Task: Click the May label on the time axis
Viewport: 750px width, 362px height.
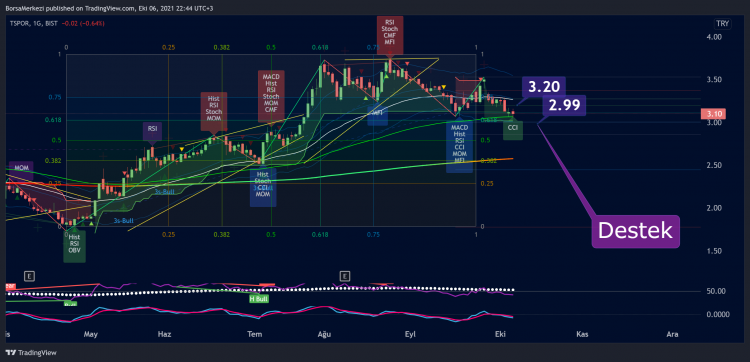Action: coord(90,335)
